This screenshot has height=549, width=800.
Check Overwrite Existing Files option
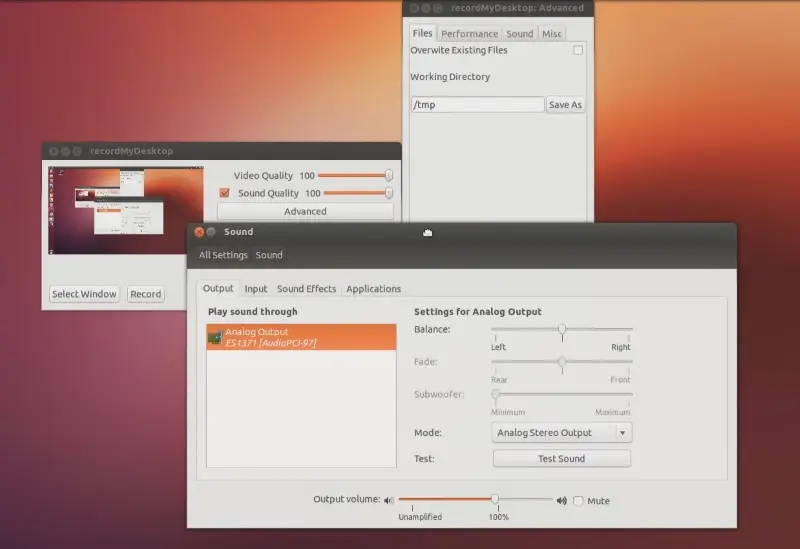click(578, 50)
